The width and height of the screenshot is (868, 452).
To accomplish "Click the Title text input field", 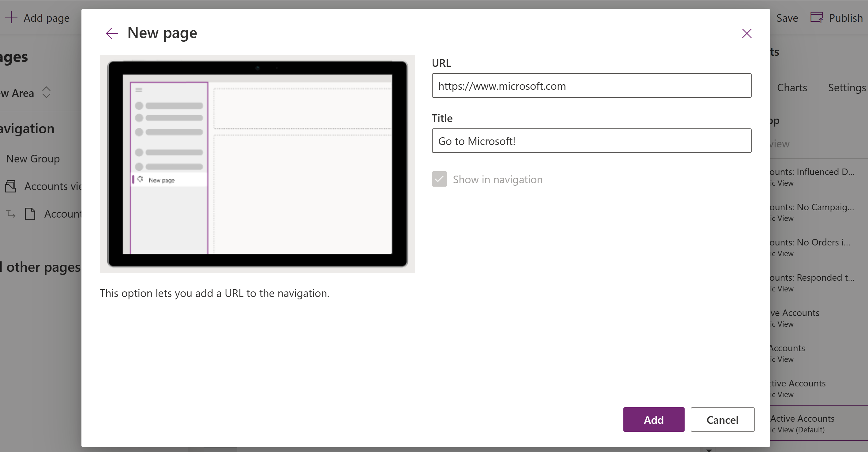I will pos(592,141).
